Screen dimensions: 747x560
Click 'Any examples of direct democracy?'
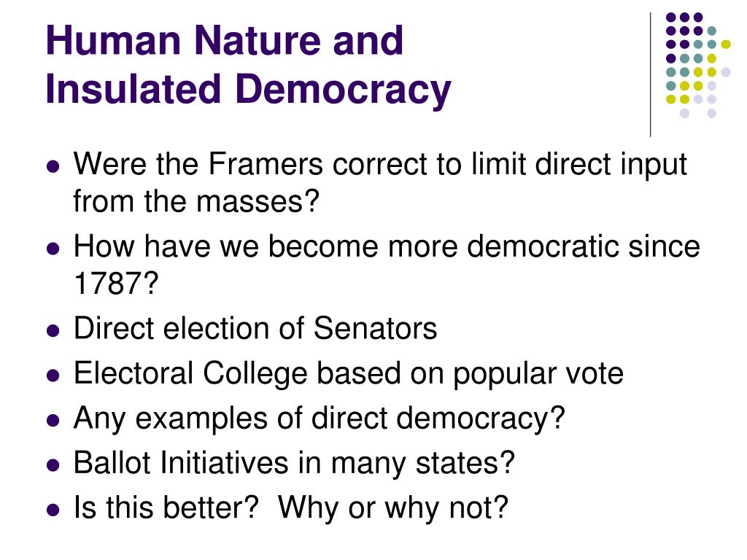pyautogui.click(x=320, y=419)
